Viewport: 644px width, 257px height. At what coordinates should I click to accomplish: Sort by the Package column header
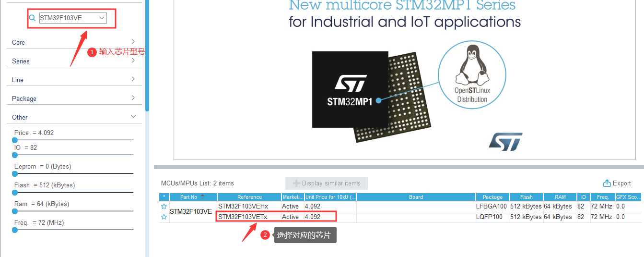tap(492, 197)
